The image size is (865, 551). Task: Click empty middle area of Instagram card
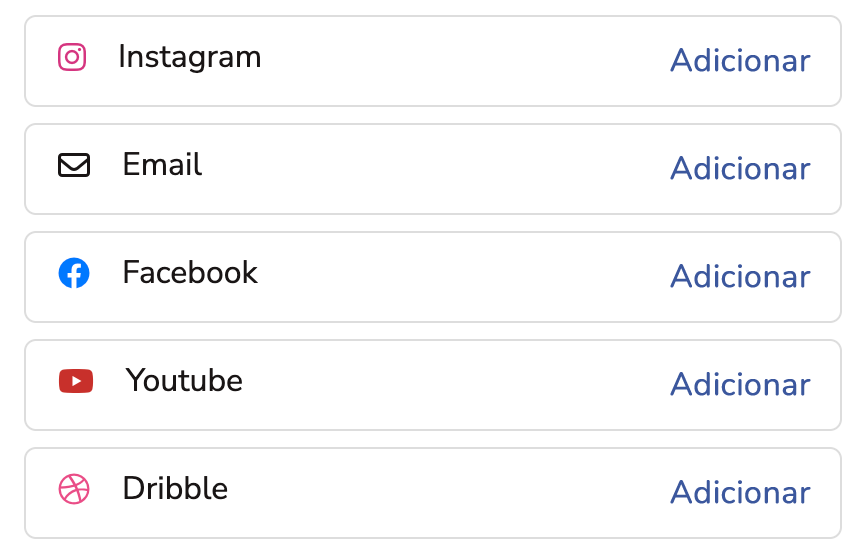pos(460,61)
